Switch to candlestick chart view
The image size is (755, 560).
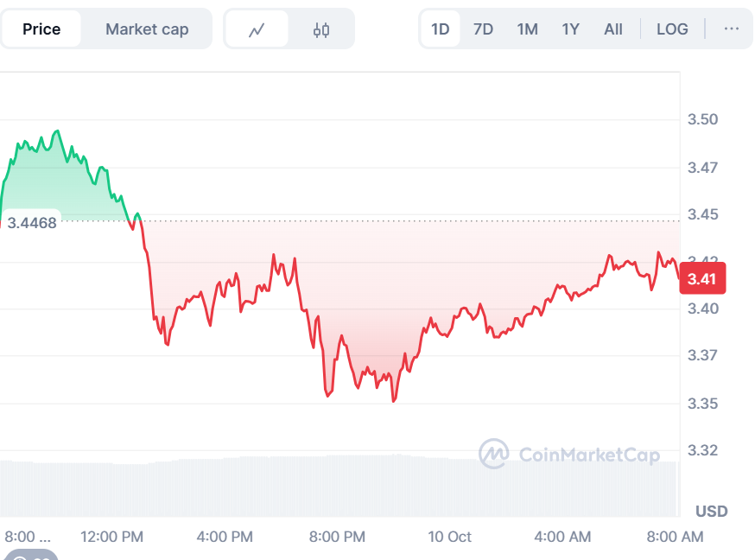point(321,29)
